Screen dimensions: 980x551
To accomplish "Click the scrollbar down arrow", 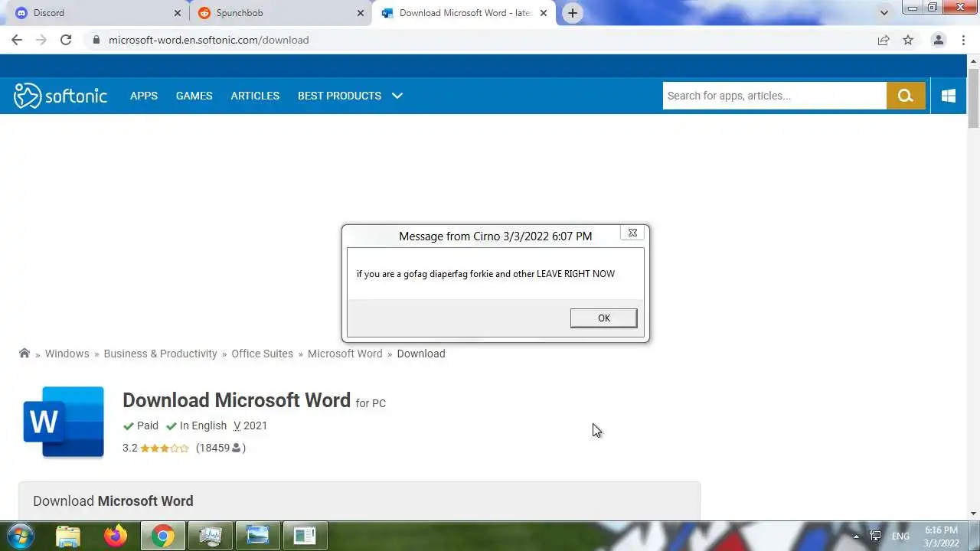I will (973, 514).
